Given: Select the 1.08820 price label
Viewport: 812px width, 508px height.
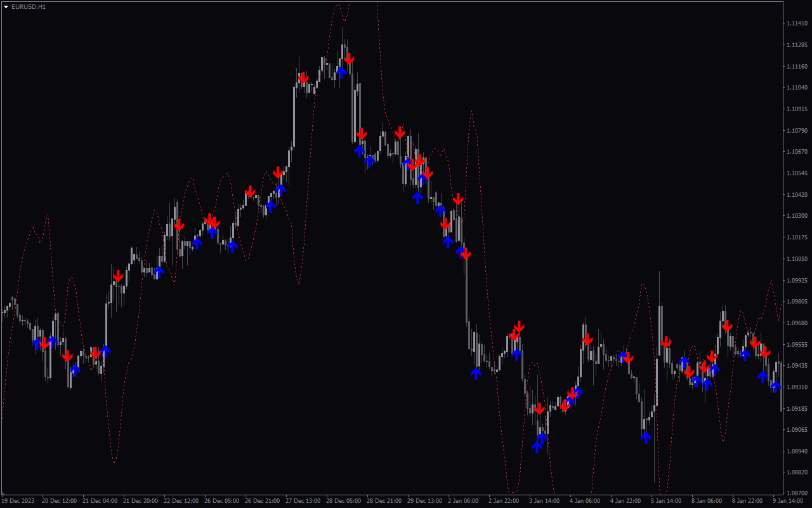Looking at the screenshot, I should coord(797,472).
